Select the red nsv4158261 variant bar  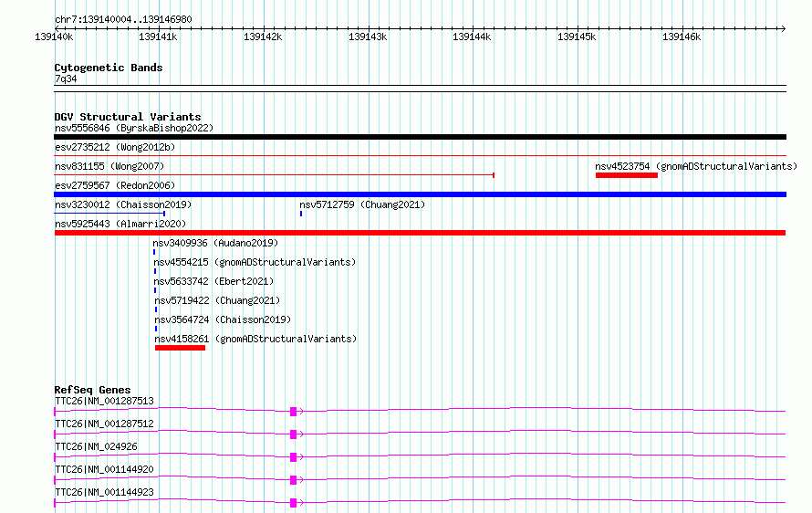181,348
